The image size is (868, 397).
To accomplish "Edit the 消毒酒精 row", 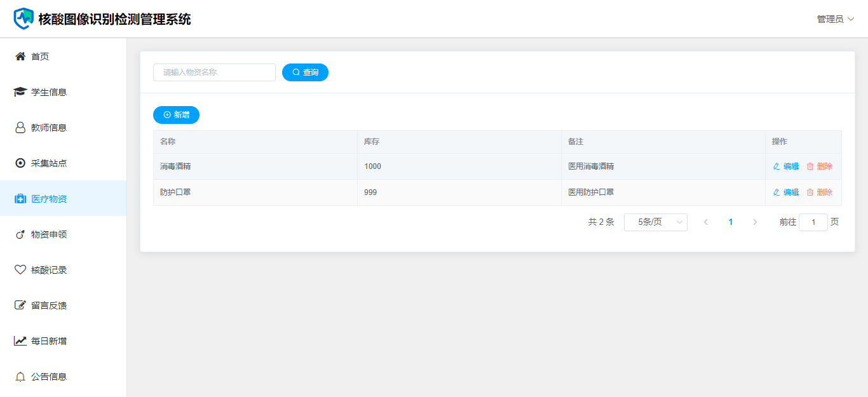I will point(786,166).
